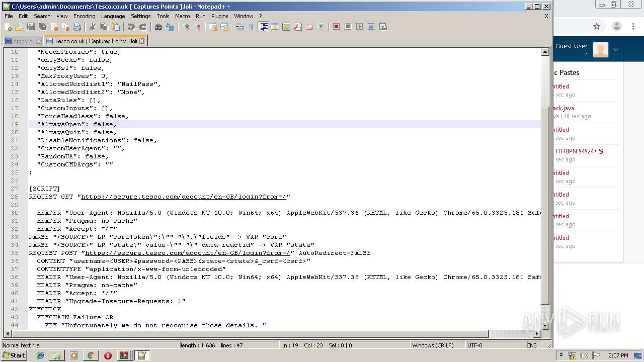Follow the secure.tesco.com POST request URL
This screenshot has height=362, width=644.
coord(188,253)
